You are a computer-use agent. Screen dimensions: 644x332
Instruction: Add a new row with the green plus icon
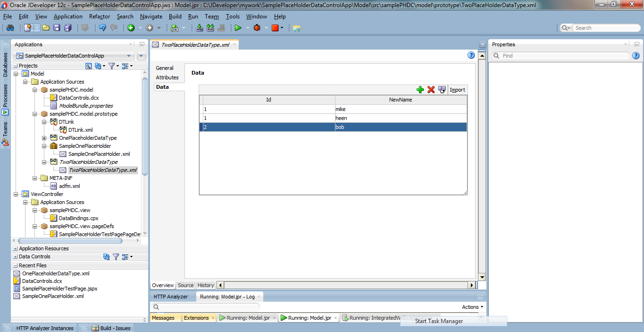pos(420,89)
